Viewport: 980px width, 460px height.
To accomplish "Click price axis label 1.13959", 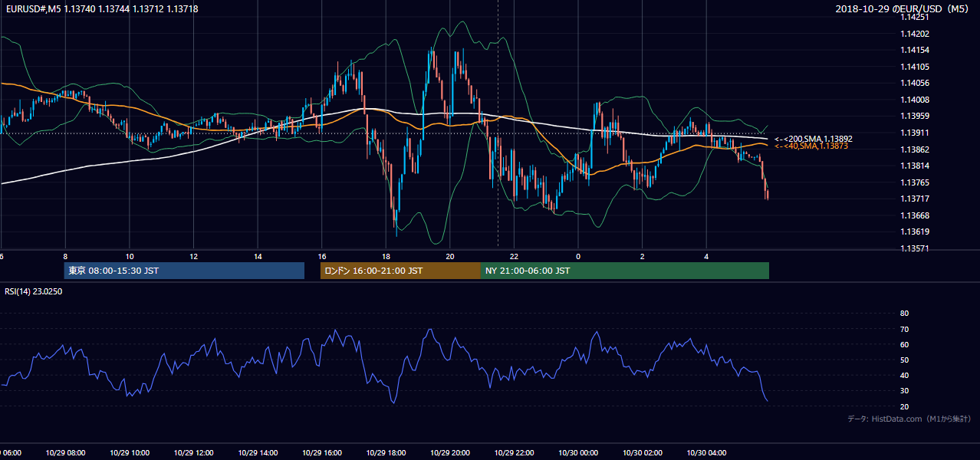I will tap(914, 116).
